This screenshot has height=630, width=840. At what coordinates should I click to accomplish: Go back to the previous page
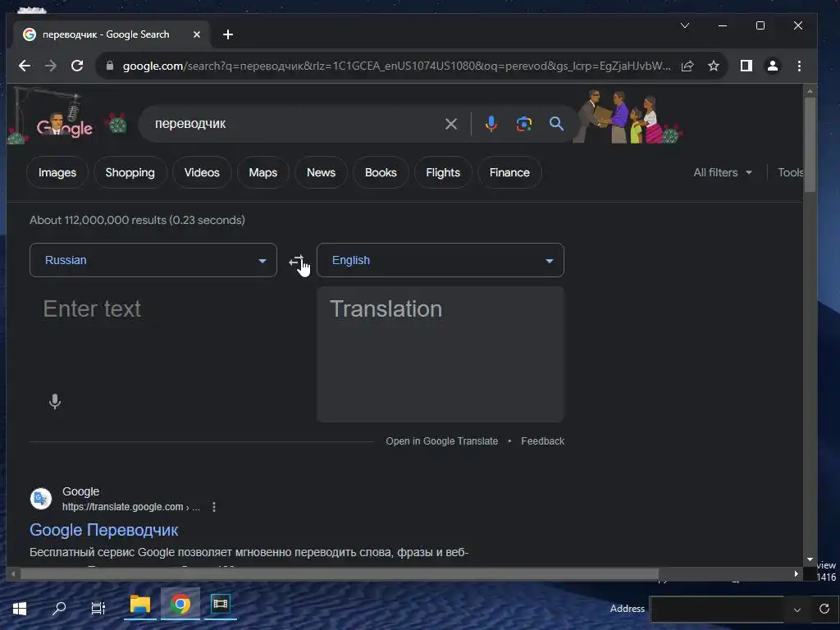25,66
